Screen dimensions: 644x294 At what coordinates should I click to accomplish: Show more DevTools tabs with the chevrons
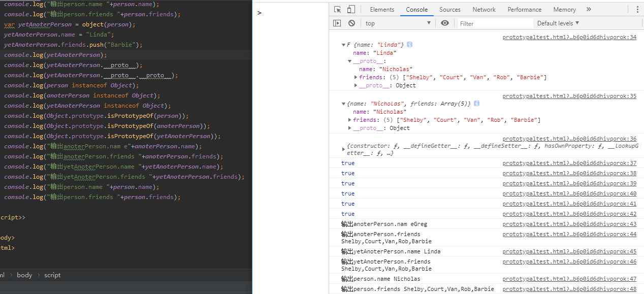tap(589, 9)
